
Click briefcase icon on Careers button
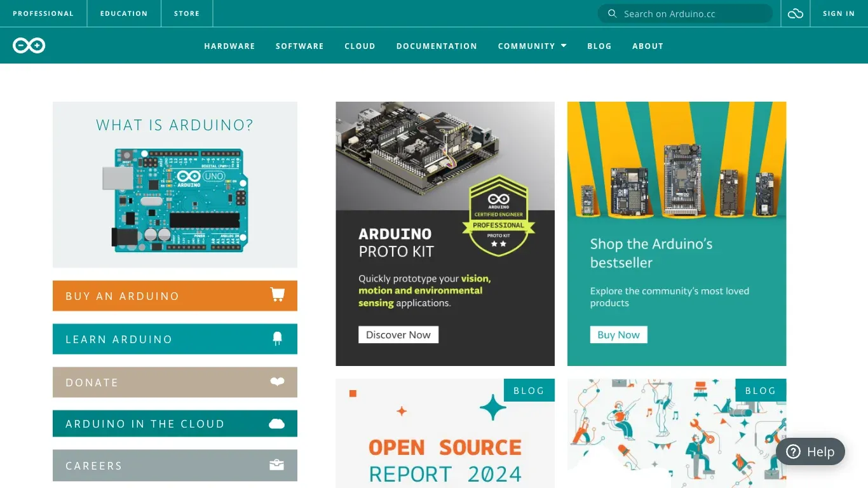[277, 465]
